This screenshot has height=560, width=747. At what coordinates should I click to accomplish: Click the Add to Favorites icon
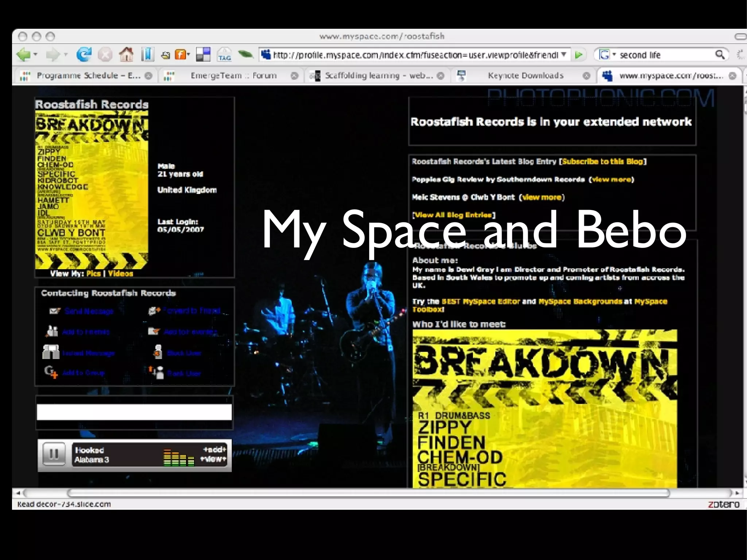(154, 331)
